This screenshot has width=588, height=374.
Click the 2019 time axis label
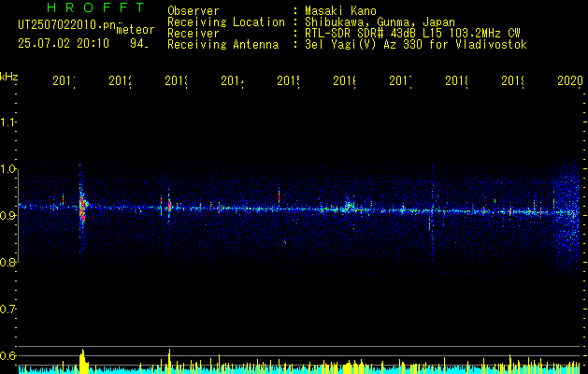coord(512,80)
